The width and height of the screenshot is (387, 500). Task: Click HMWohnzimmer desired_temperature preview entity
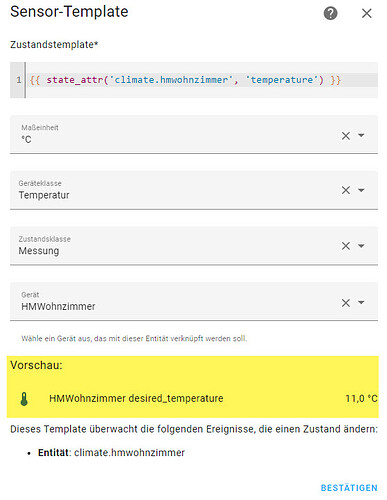tap(136, 398)
